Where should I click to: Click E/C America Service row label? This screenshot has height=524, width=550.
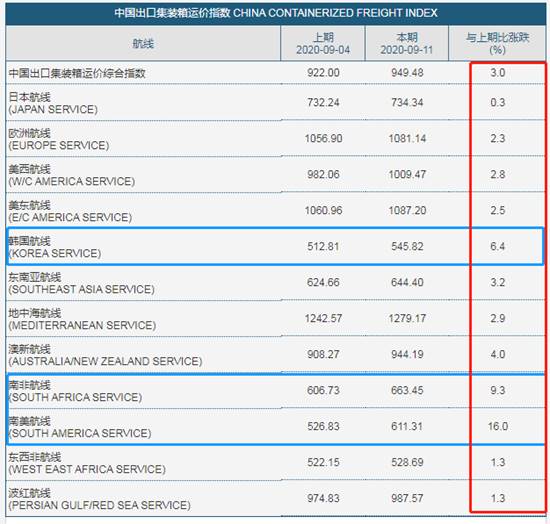click(x=70, y=211)
